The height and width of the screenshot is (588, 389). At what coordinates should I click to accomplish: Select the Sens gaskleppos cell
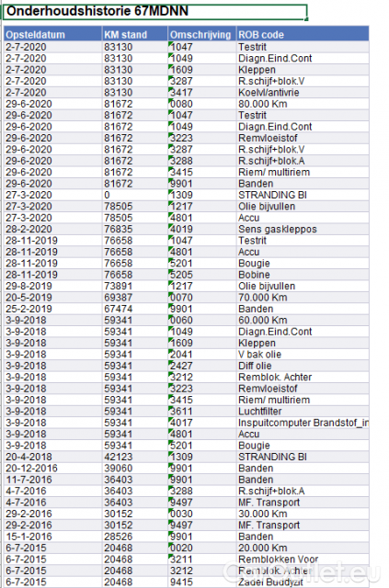tap(303, 229)
